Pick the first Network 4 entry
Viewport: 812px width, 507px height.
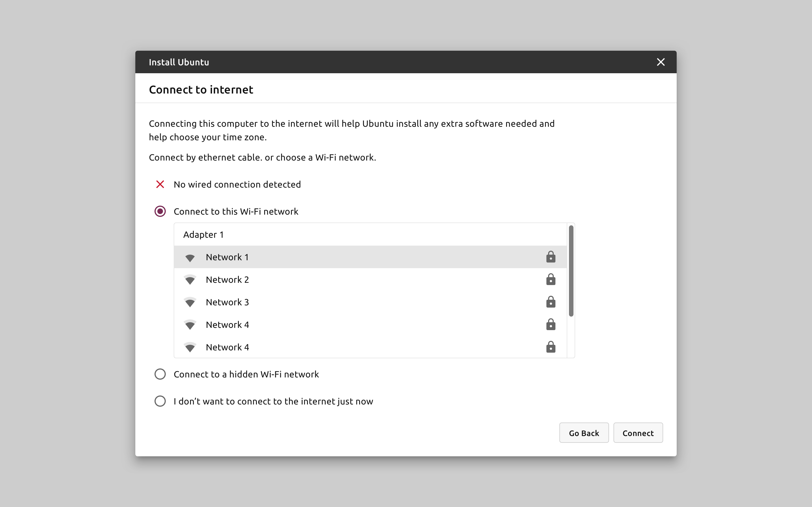228,324
